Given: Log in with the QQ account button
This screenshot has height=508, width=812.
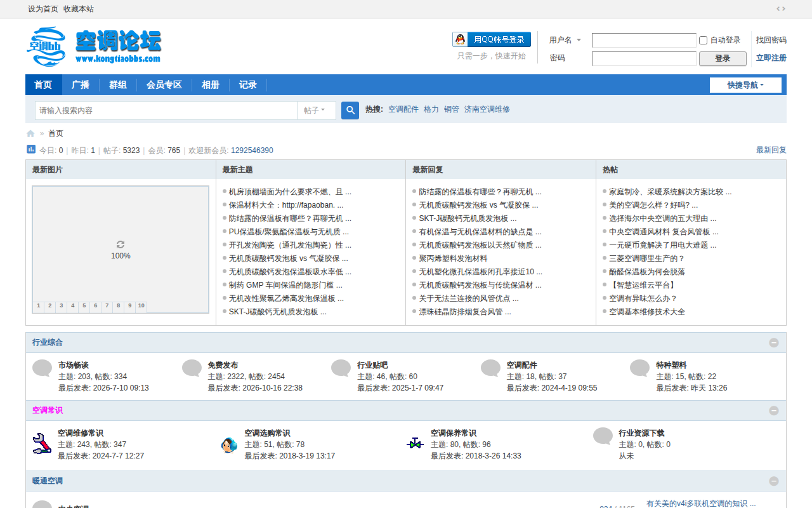Looking at the screenshot, I should point(492,39).
